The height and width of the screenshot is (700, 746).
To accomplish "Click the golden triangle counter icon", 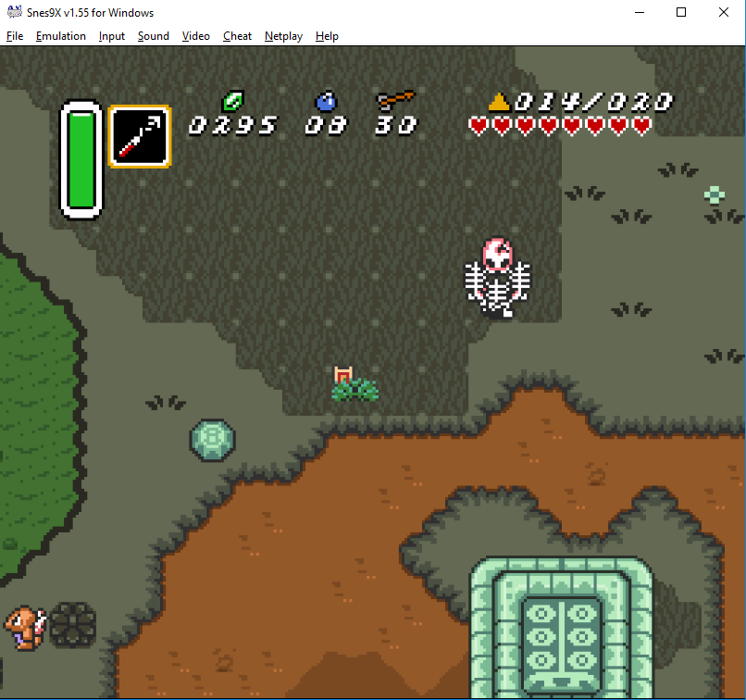I will tap(500, 102).
